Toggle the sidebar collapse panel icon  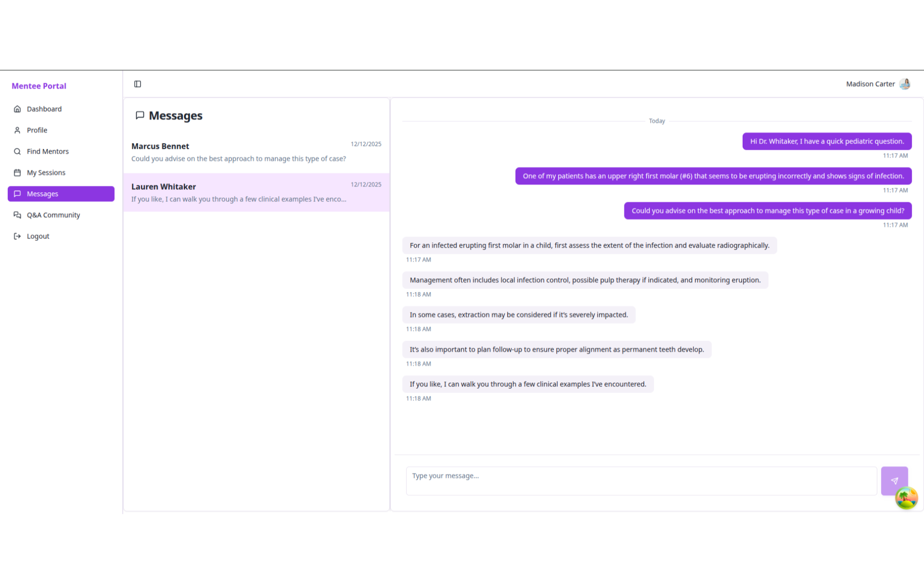(138, 84)
